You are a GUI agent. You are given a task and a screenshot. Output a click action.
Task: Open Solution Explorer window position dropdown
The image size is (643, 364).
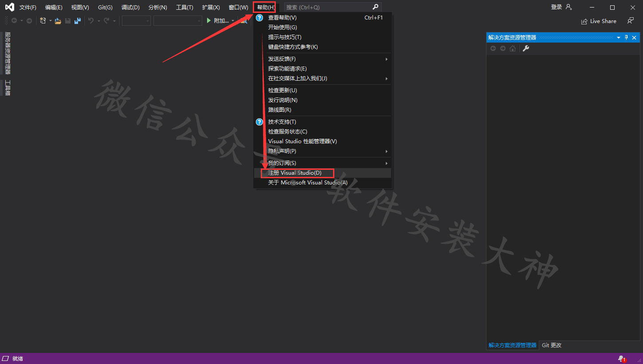[619, 38]
